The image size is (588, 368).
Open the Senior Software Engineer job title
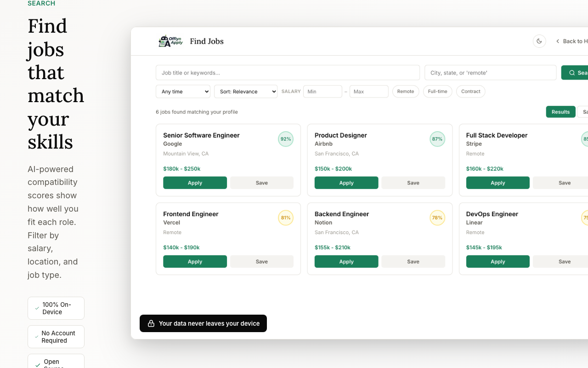coord(201,135)
